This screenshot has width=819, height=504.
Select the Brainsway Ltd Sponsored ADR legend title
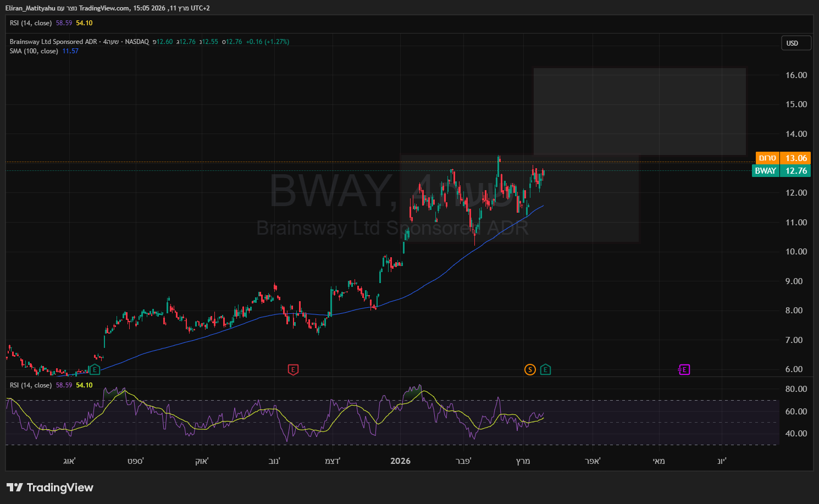53,42
